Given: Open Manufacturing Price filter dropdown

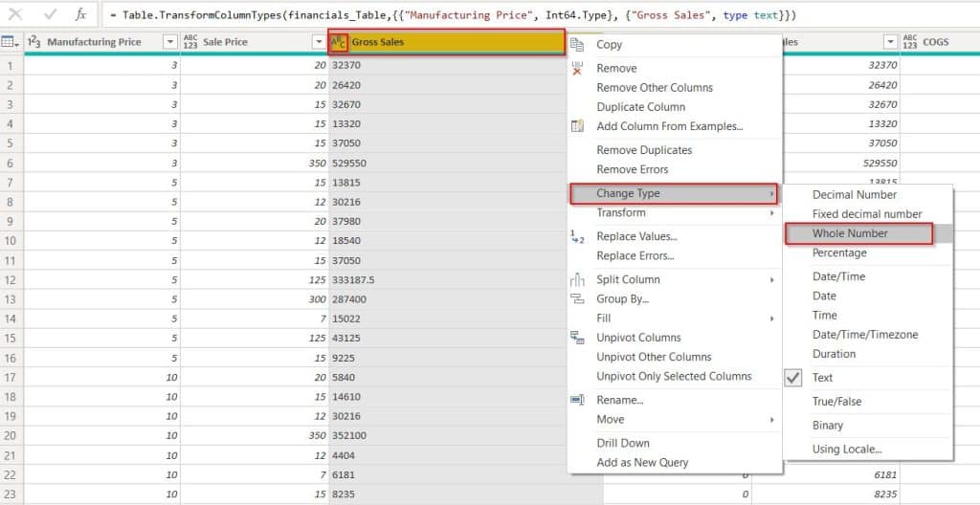Looking at the screenshot, I should 170,42.
